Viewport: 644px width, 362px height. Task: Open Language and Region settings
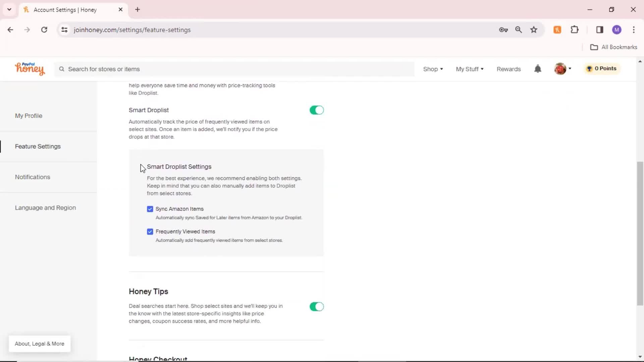[45, 208]
